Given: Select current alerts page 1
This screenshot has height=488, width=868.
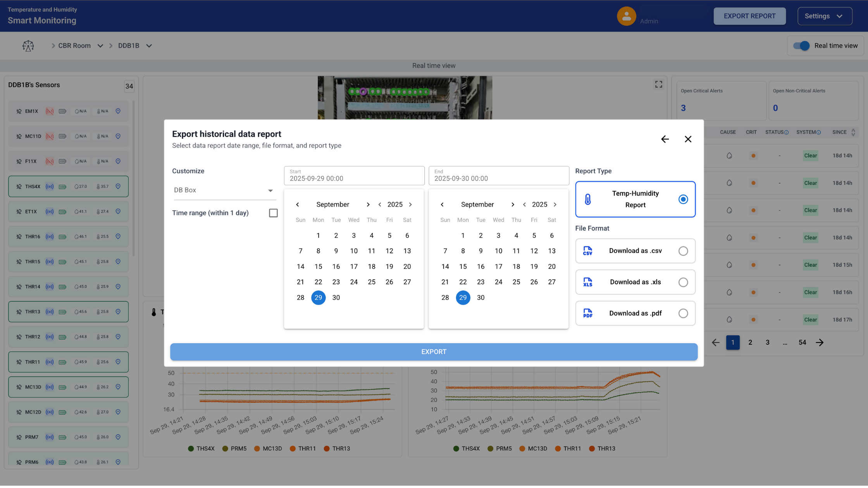Looking at the screenshot, I should (x=733, y=342).
